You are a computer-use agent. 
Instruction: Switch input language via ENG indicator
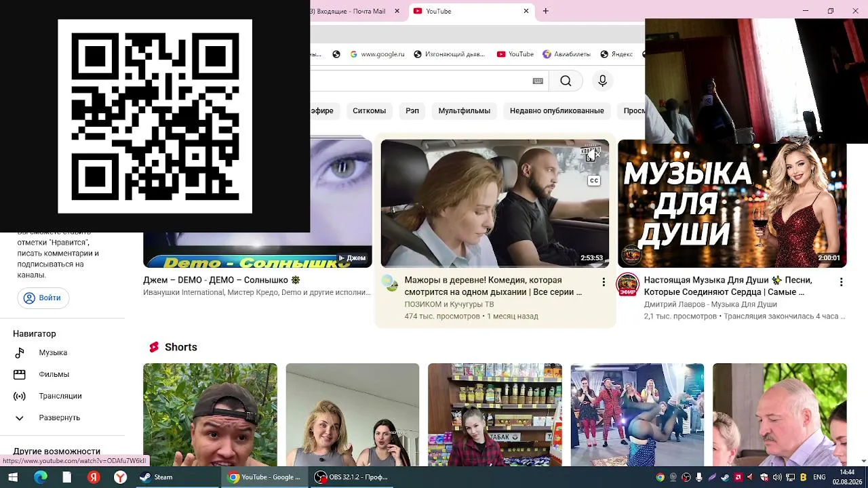click(x=819, y=477)
